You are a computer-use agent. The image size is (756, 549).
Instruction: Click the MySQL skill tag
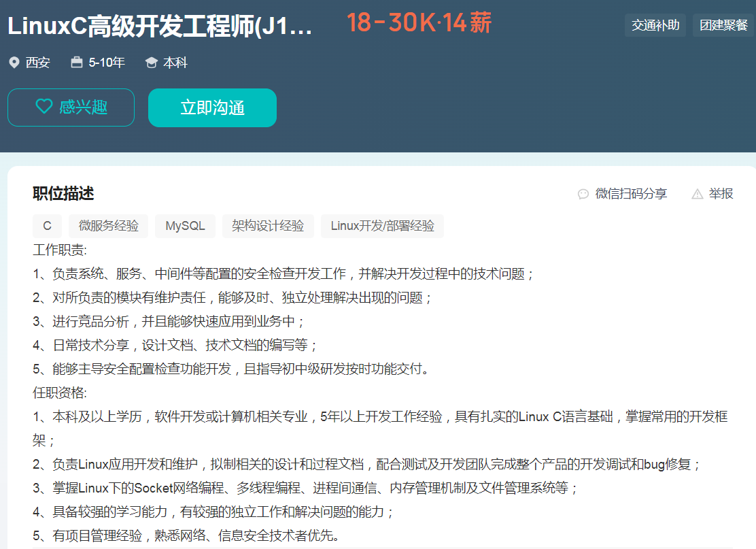click(x=185, y=226)
